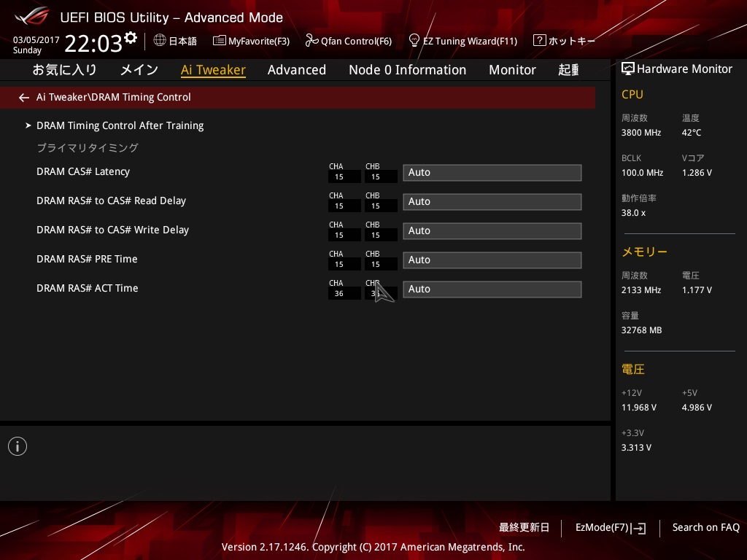Open DRAM RAS# PRE Time Auto field
Image resolution: width=747 pixels, height=560 pixels.
(492, 260)
